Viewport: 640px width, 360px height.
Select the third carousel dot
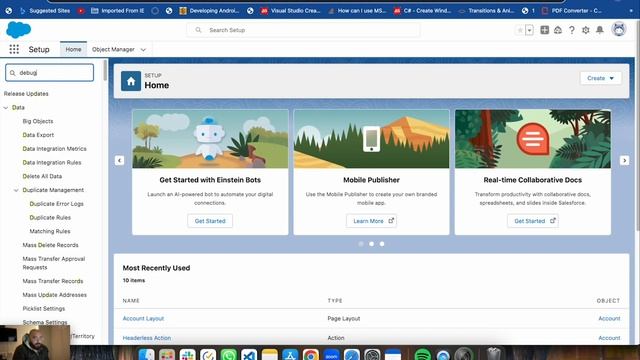tap(382, 244)
